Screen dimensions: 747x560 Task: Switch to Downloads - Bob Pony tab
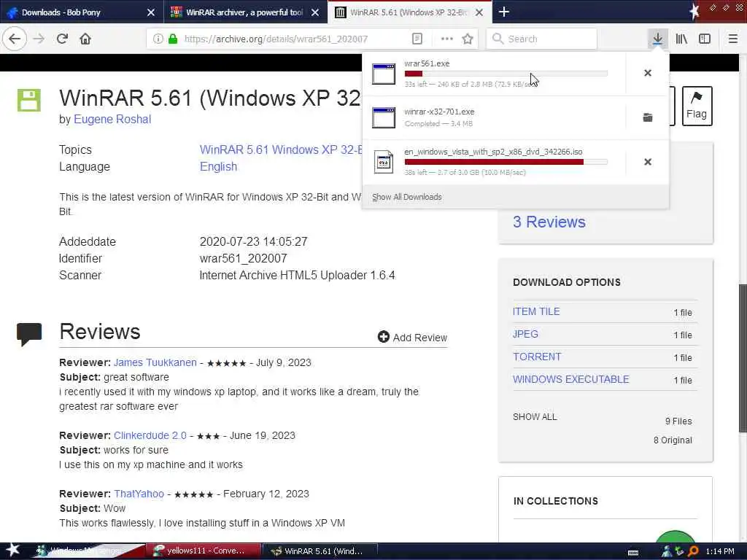(x=81, y=12)
